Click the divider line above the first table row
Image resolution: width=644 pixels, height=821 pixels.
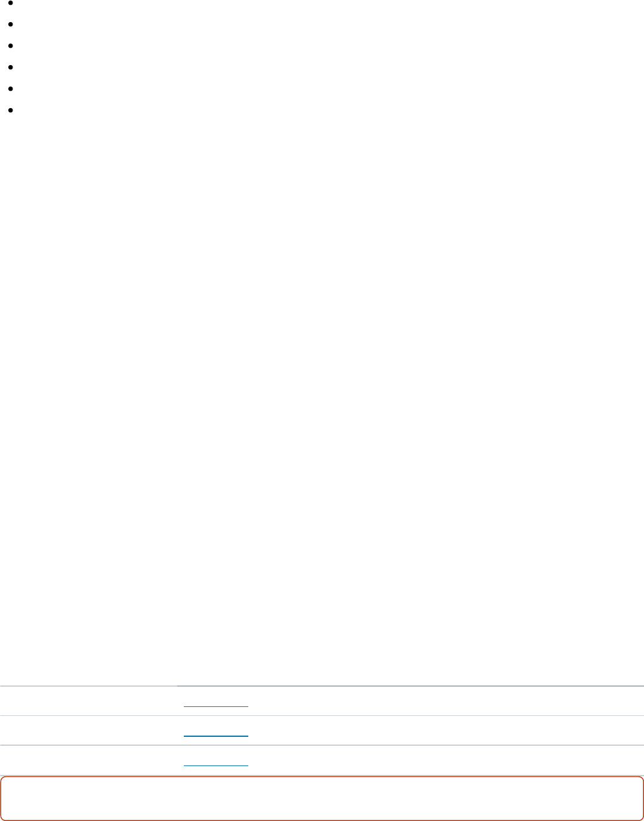click(322, 686)
